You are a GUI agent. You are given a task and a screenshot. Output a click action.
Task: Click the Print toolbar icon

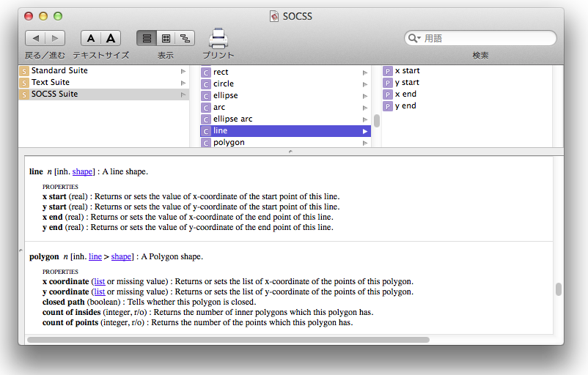[x=218, y=38]
